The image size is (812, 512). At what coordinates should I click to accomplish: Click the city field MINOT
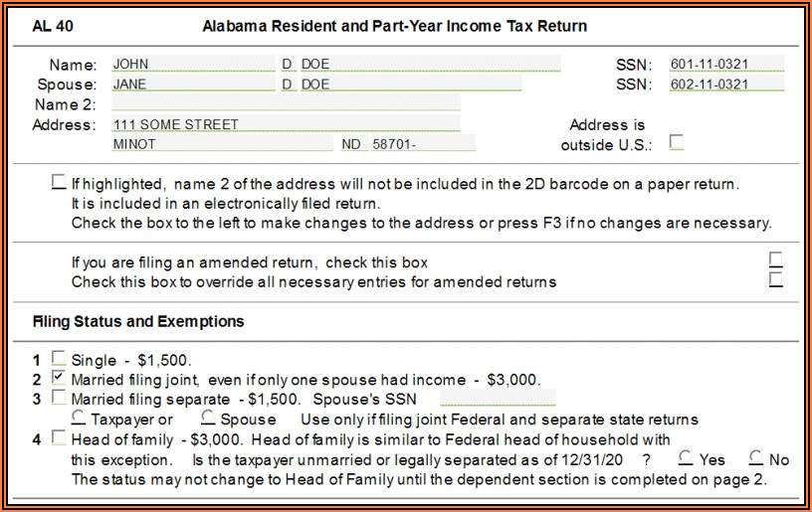pyautogui.click(x=220, y=144)
